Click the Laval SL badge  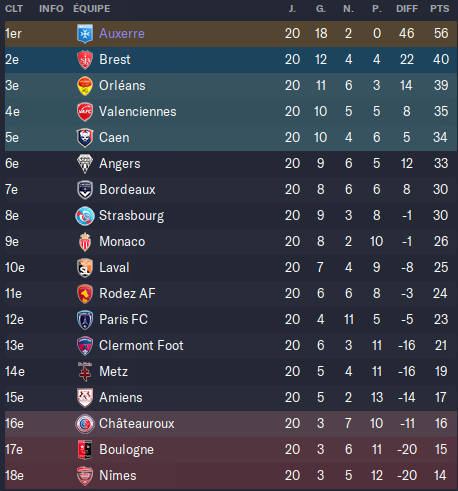(85, 268)
